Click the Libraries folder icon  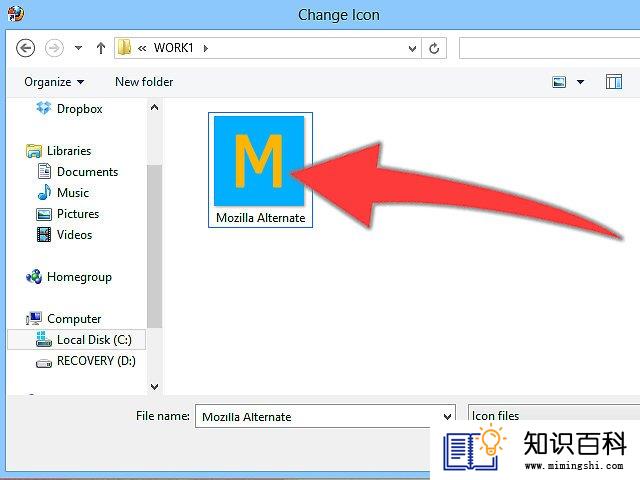coord(34,151)
